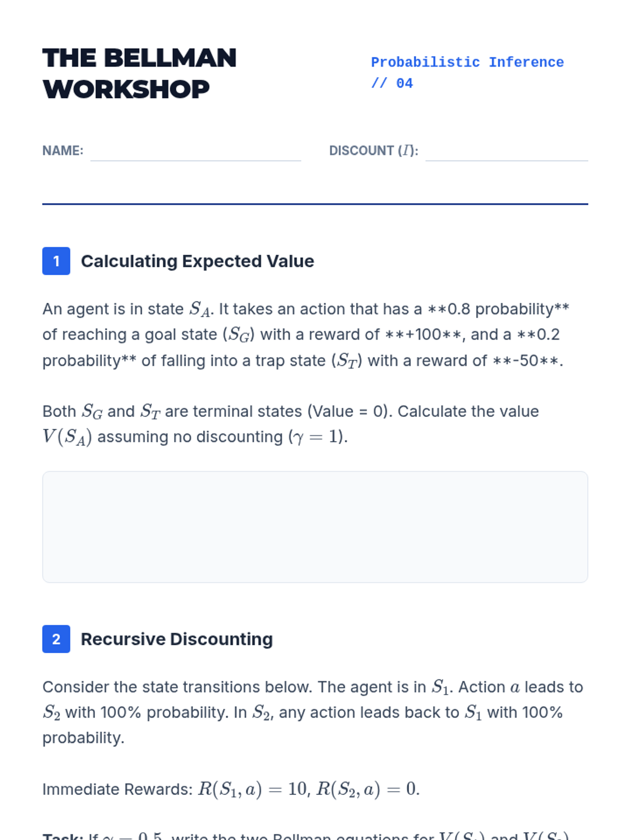Click the empty answer box for problem 1
Image resolution: width=630 pixels, height=840 pixels.
[x=315, y=527]
